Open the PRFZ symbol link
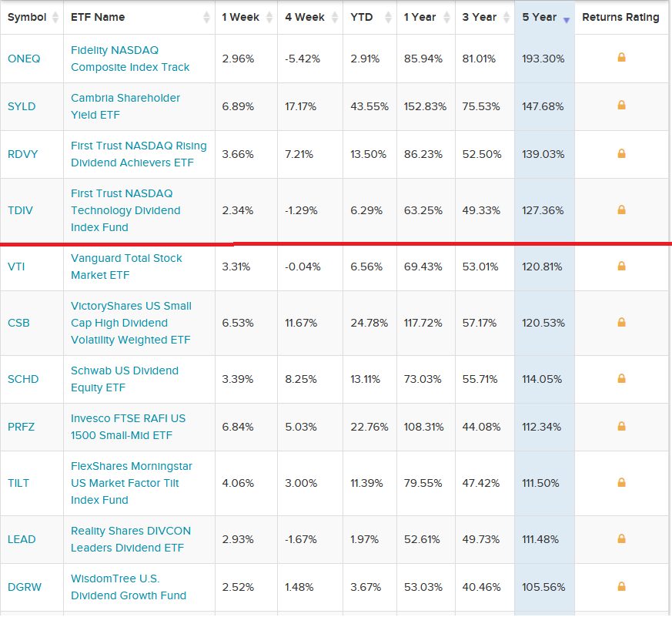672x617 pixels. (x=21, y=427)
